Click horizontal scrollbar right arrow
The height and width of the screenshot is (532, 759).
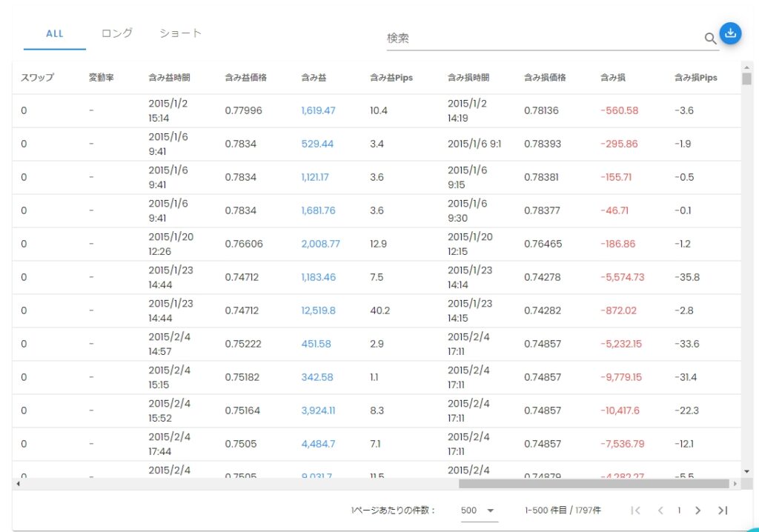point(735,484)
